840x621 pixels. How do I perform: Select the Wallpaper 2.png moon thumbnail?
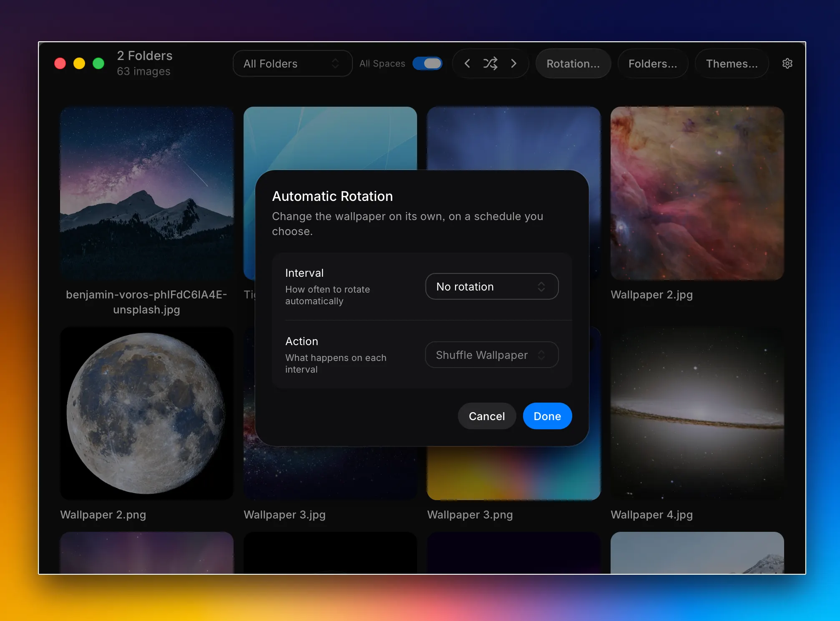coord(147,413)
